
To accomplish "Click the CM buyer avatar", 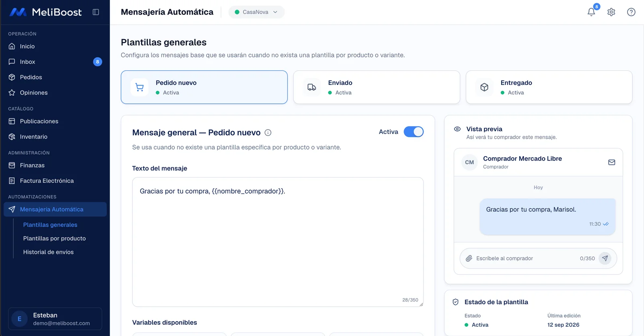I will coord(469,163).
